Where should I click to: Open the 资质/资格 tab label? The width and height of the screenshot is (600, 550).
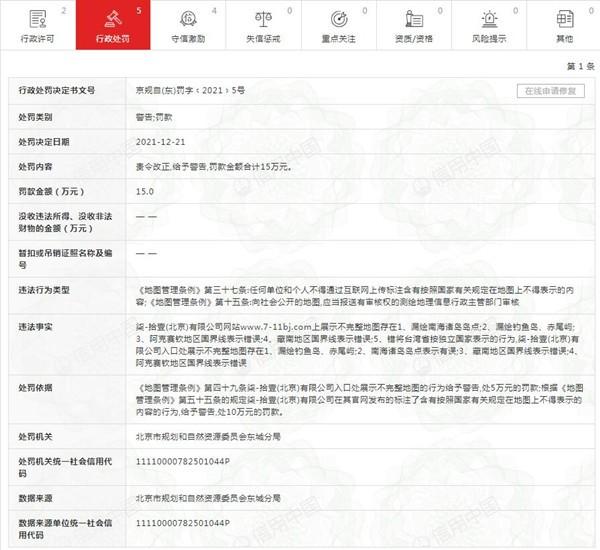coord(414,39)
